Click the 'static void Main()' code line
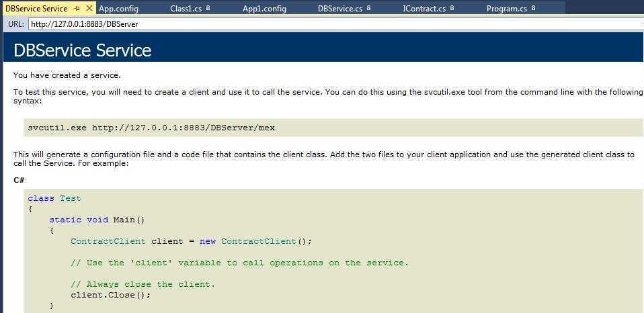The width and height of the screenshot is (644, 313). [x=97, y=220]
